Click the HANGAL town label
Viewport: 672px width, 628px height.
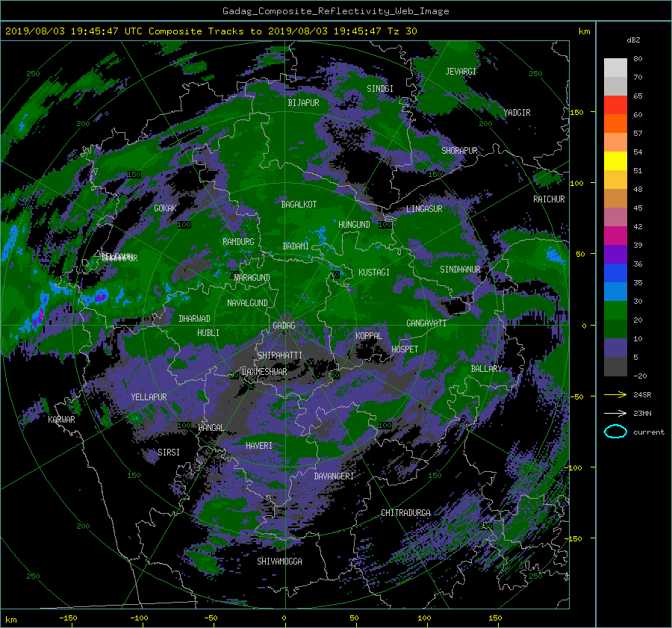[211, 428]
